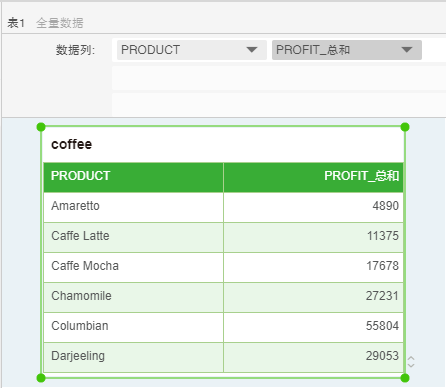Click the 55804 profit value for Columbian
446x388 pixels.
tap(382, 326)
